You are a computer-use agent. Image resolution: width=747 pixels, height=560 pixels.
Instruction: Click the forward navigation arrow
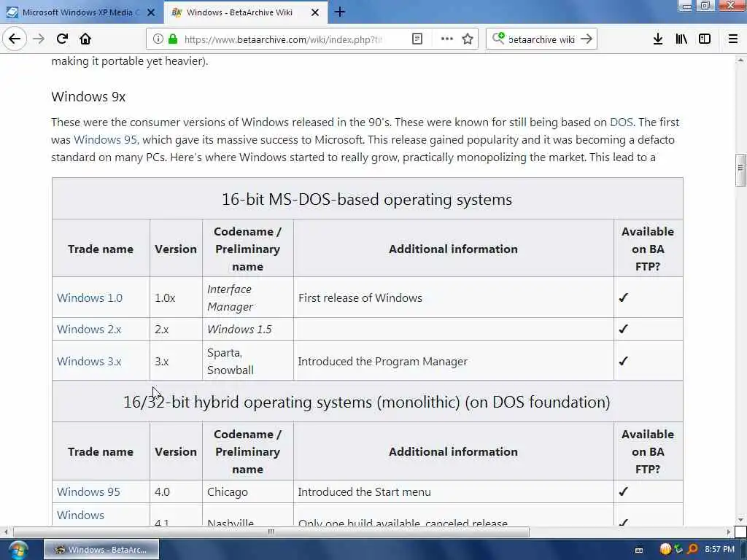(39, 39)
